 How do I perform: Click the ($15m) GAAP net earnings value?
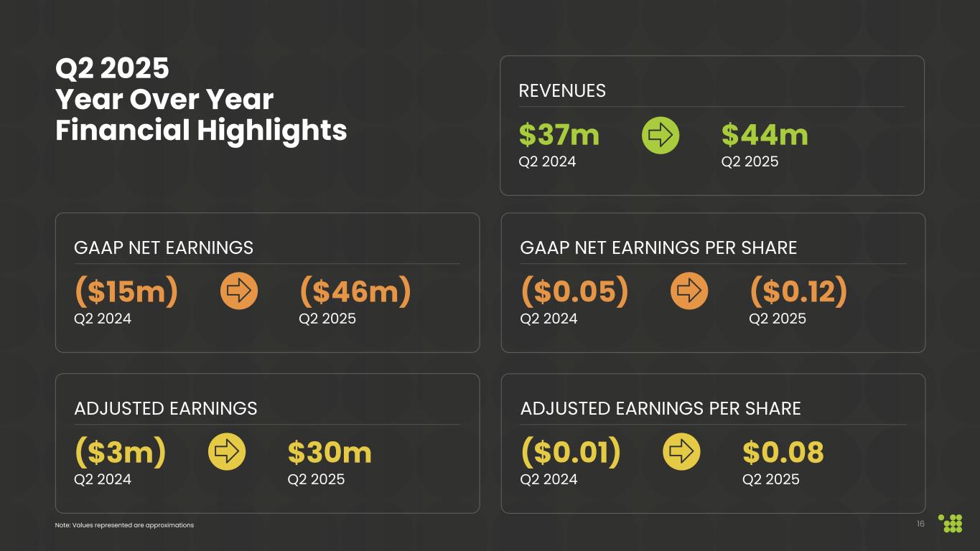click(x=126, y=291)
